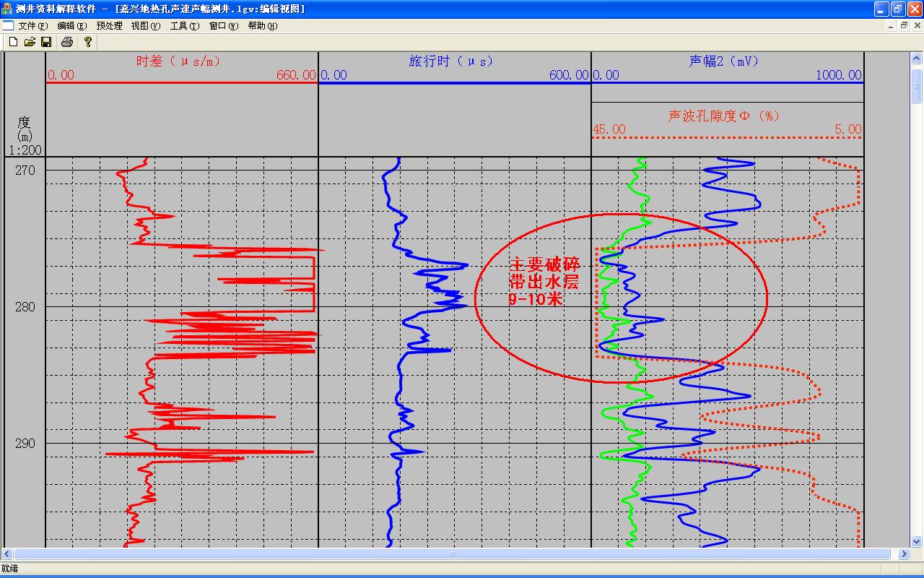Click the 1000.00 scale value
The width and height of the screenshot is (924, 578).
pyautogui.click(x=839, y=75)
